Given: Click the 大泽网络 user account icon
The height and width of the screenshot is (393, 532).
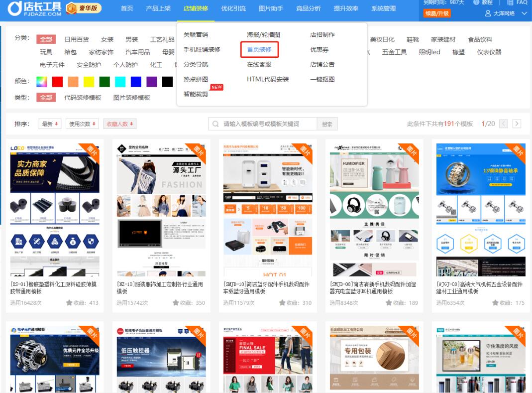Looking at the screenshot, I should click(x=488, y=13).
